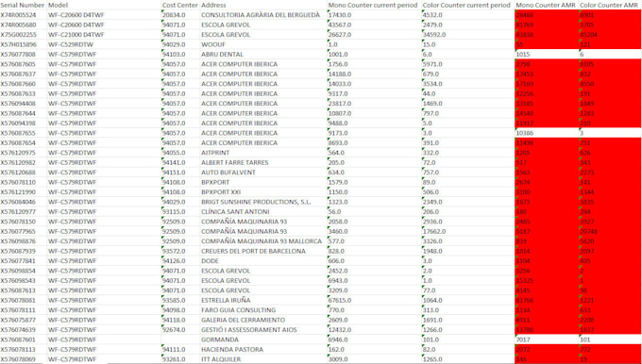
Task: Select mono counter value 23817.0
Action: click(x=340, y=104)
